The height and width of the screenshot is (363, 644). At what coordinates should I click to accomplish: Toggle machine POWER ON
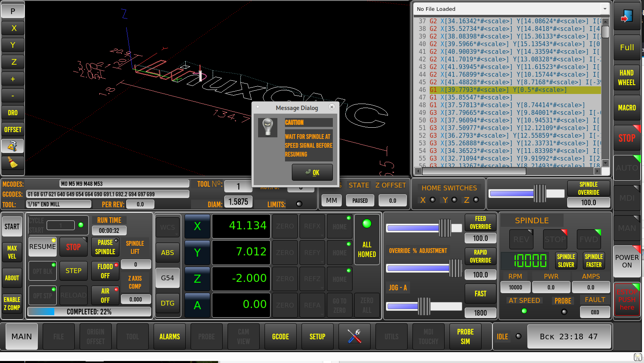(x=627, y=261)
